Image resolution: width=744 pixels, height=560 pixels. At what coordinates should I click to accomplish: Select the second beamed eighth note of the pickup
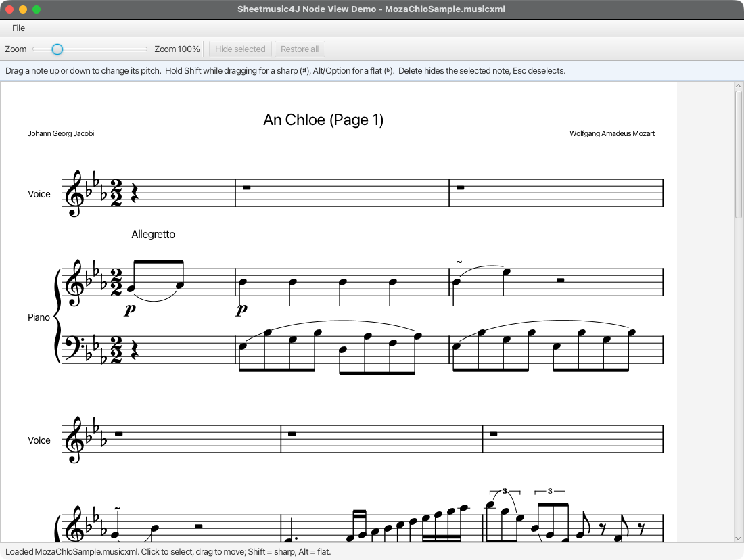point(180,285)
